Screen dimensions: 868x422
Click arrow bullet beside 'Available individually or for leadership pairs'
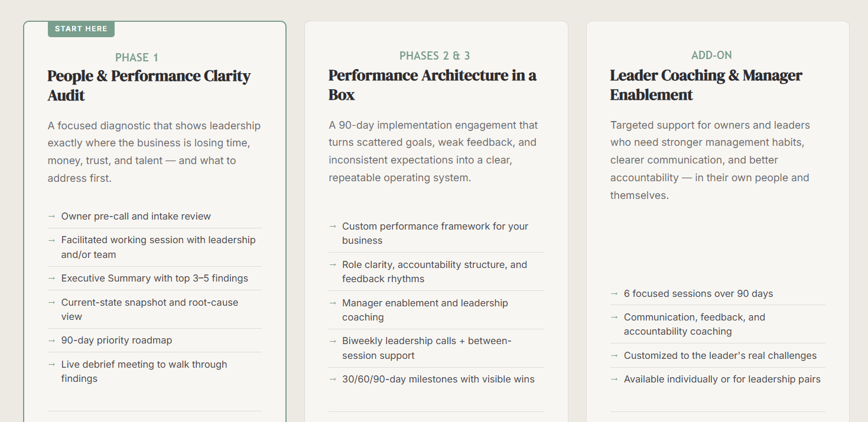614,379
